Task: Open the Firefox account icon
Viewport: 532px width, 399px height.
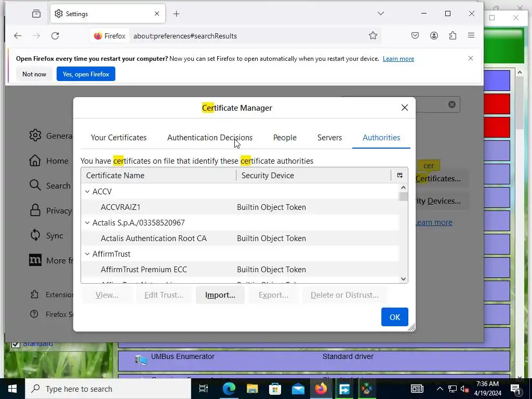Action: [x=434, y=36]
